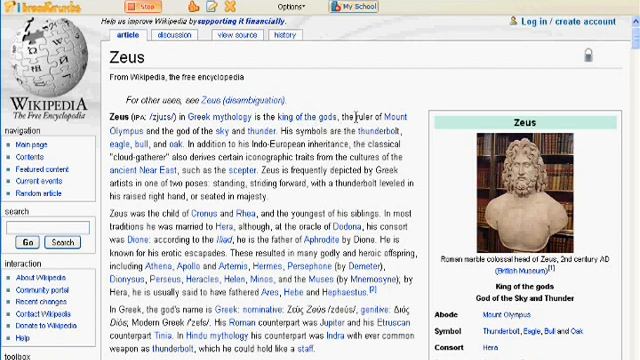Open the history tab
This screenshot has width=640, height=360.
285,35
